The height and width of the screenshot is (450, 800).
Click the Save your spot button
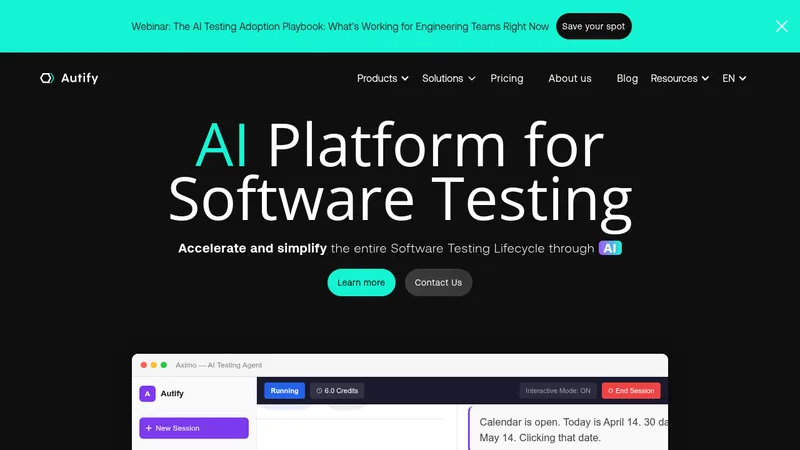click(x=593, y=26)
